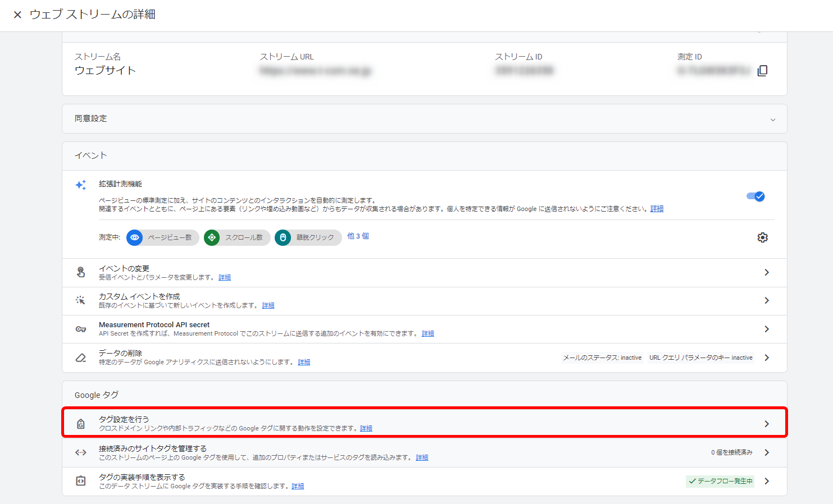Open the データの削除 row chevron
The height and width of the screenshot is (504, 833).
pyautogui.click(x=767, y=358)
